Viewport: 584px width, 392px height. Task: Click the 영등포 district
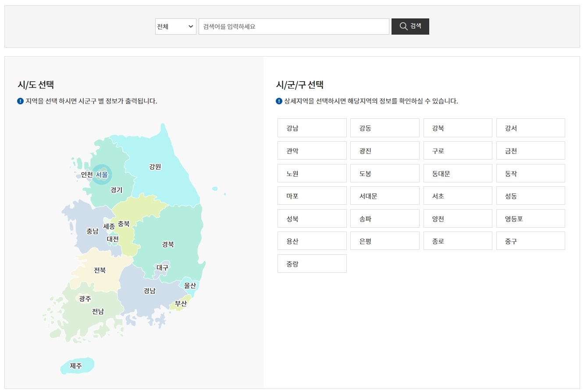click(531, 218)
